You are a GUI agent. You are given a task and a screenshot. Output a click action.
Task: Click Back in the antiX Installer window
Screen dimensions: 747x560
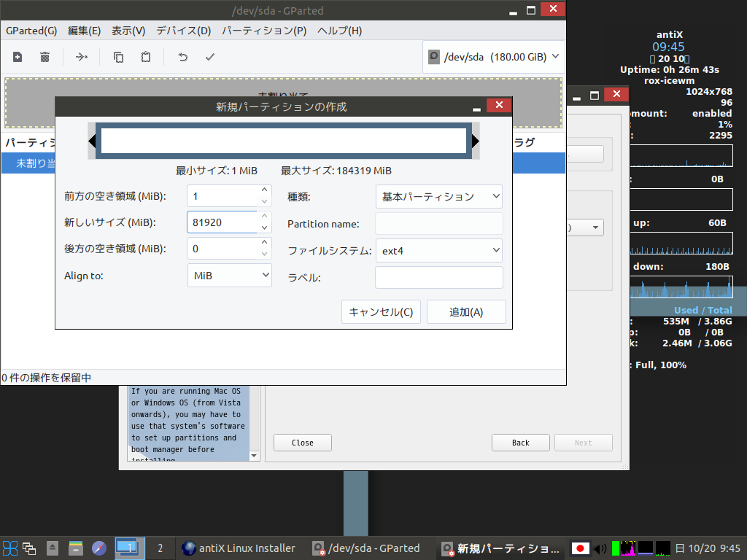pyautogui.click(x=521, y=443)
